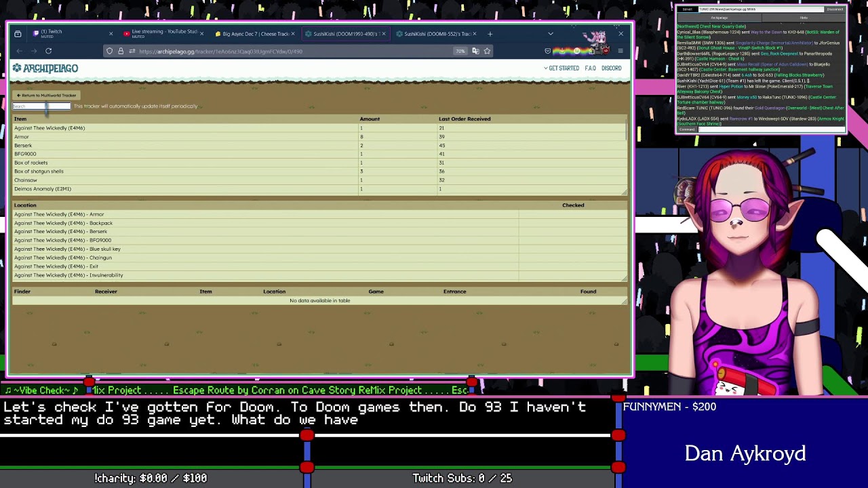Expand the Get Started dropdown menu
Screen dimensions: 868x488
[x=561, y=68]
